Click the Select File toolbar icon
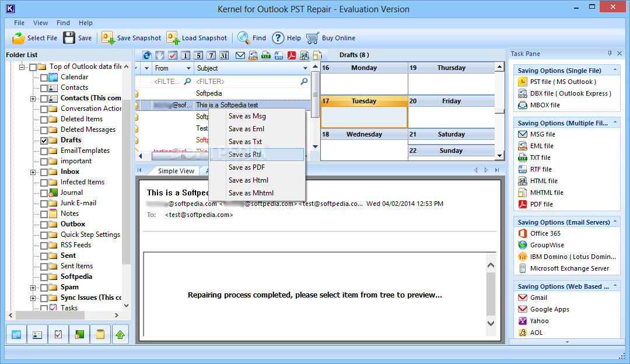Viewport: 630px width, 364px height. (x=19, y=38)
